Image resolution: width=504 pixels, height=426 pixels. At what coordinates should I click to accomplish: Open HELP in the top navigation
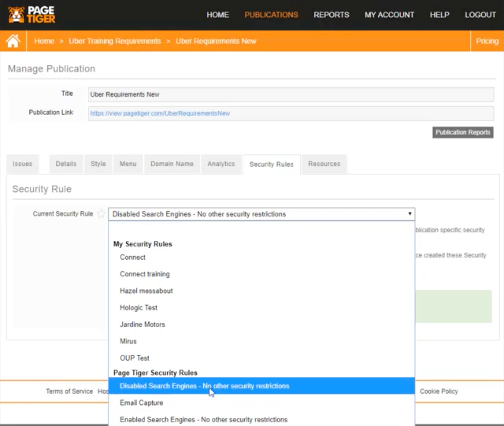point(440,15)
